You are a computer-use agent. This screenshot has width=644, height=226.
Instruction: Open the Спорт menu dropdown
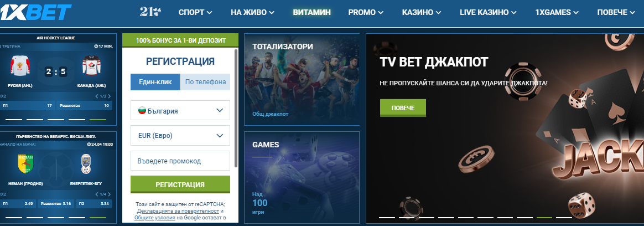(195, 12)
